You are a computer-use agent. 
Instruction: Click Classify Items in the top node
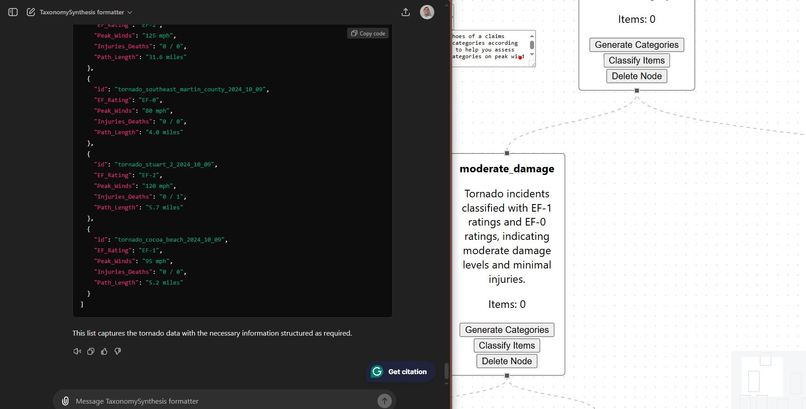636,60
